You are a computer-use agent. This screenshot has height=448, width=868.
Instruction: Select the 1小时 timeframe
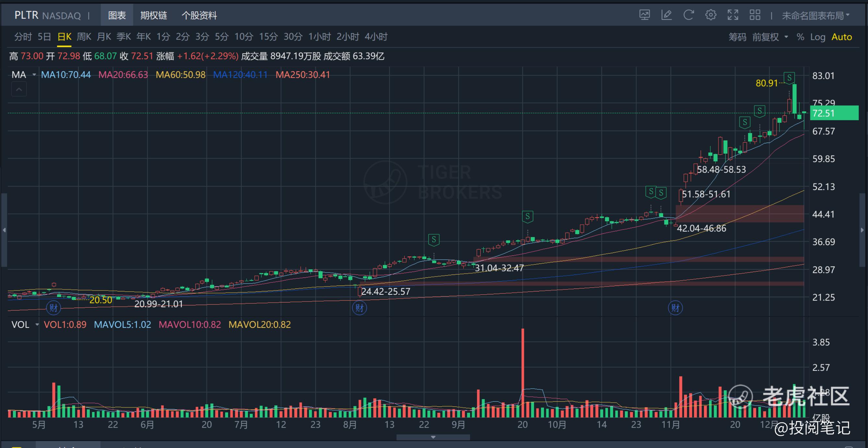[x=319, y=37]
